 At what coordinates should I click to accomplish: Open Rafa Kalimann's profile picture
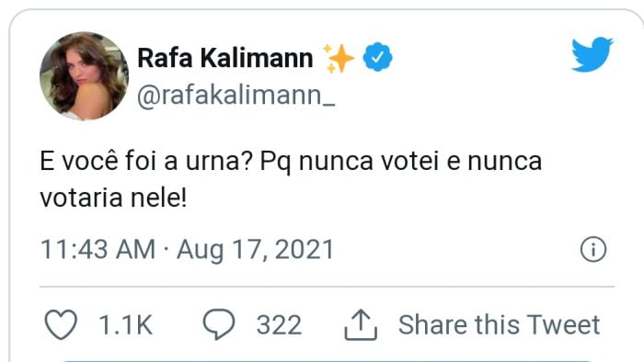(x=85, y=76)
